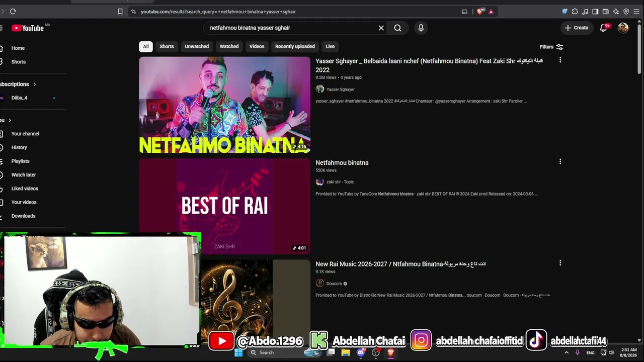644x362 pixels.
Task: Open the account avatar menu
Action: [x=623, y=28]
